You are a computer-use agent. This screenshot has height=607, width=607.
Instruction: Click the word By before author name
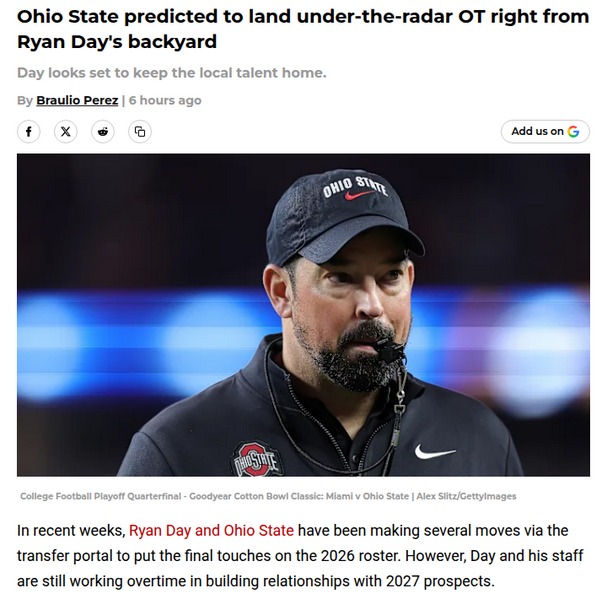25,100
